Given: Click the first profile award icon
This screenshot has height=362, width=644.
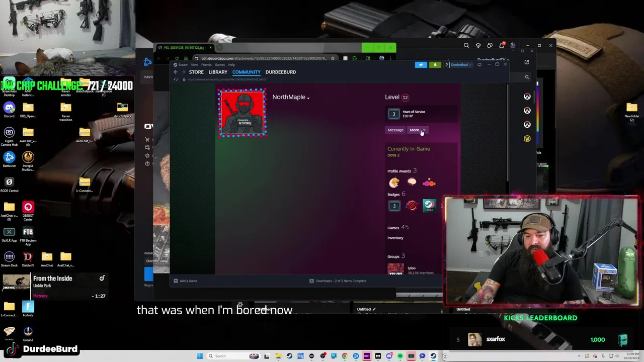Looking at the screenshot, I should click(x=394, y=183).
